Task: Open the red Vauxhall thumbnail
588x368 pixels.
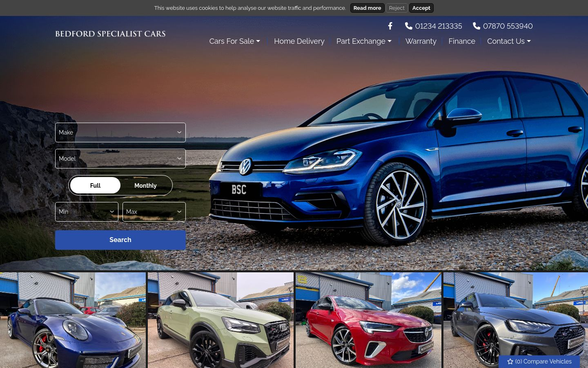Action: pos(368,320)
